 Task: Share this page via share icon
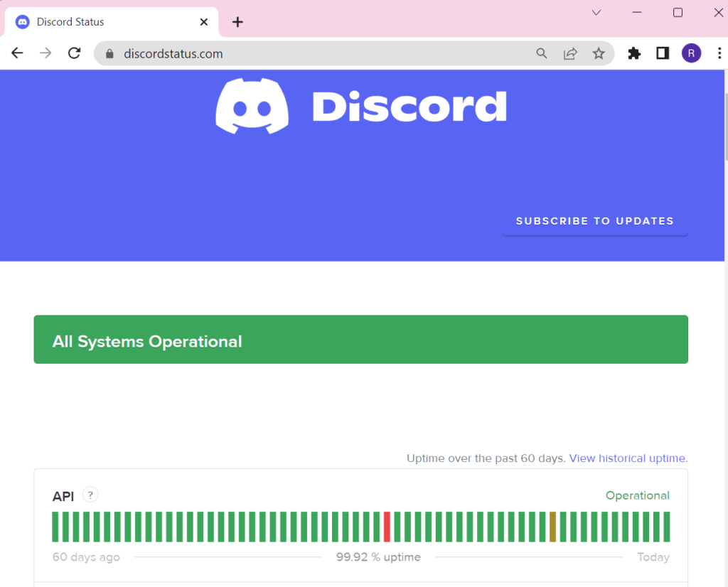(570, 53)
